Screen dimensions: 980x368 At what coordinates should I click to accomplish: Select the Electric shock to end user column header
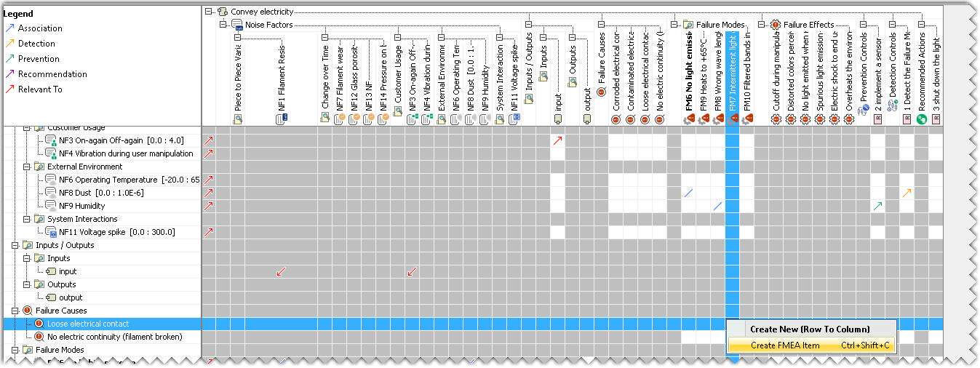pyautogui.click(x=834, y=79)
